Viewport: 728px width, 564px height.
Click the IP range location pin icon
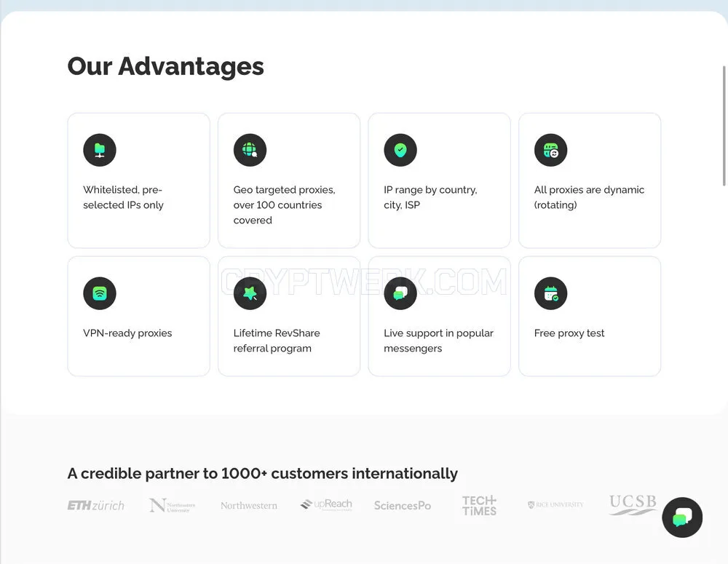[x=400, y=150]
